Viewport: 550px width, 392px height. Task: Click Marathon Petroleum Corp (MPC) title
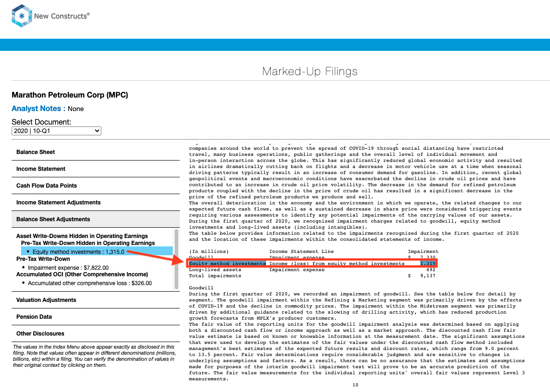[x=70, y=95]
